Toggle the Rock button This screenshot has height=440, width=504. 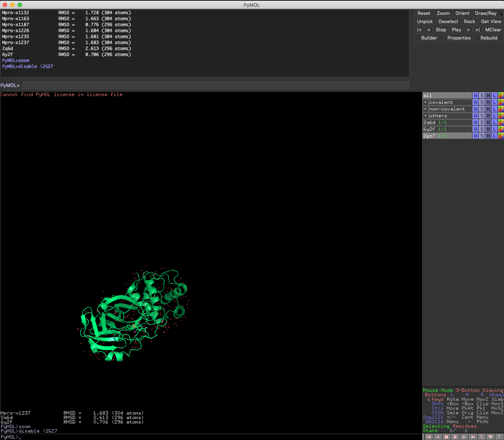pos(470,21)
